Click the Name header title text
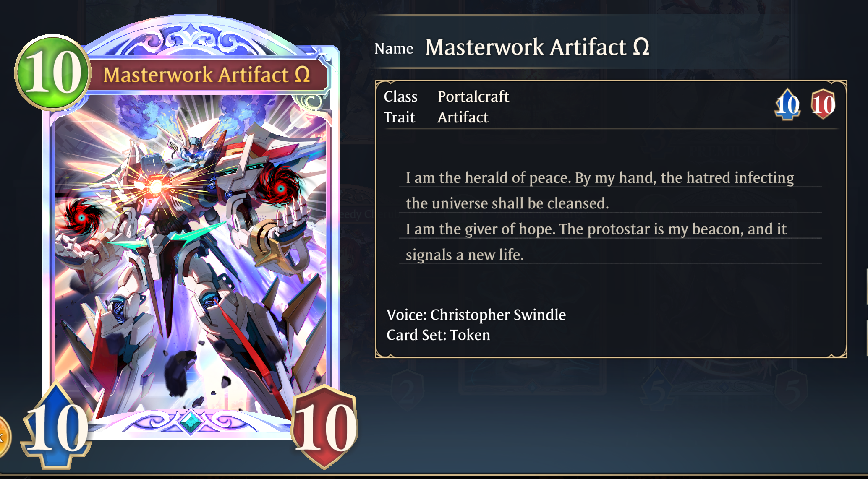The image size is (868, 479). click(x=537, y=47)
